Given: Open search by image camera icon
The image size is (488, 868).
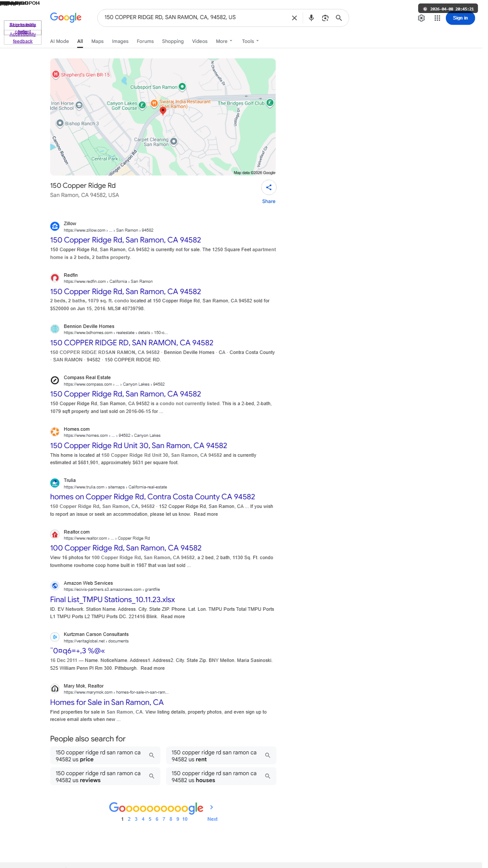Looking at the screenshot, I should pos(325,18).
